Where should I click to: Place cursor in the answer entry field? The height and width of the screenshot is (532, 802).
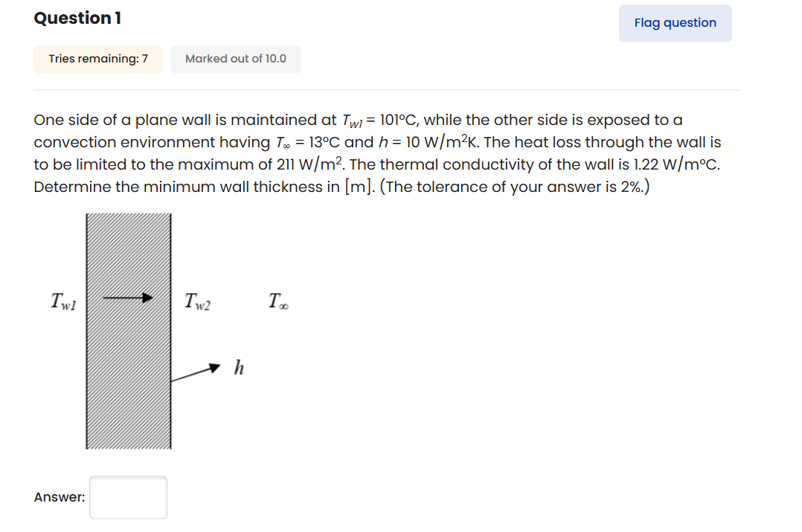pyautogui.click(x=128, y=497)
